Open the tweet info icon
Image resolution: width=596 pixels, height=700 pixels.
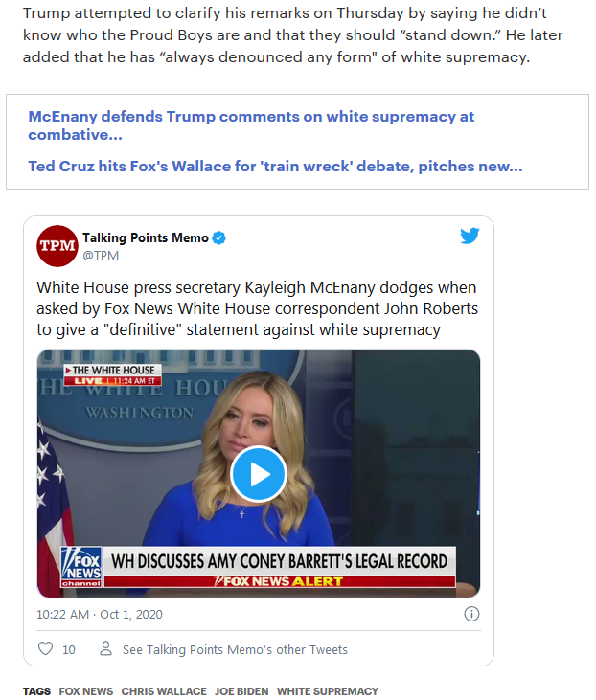[x=471, y=614]
